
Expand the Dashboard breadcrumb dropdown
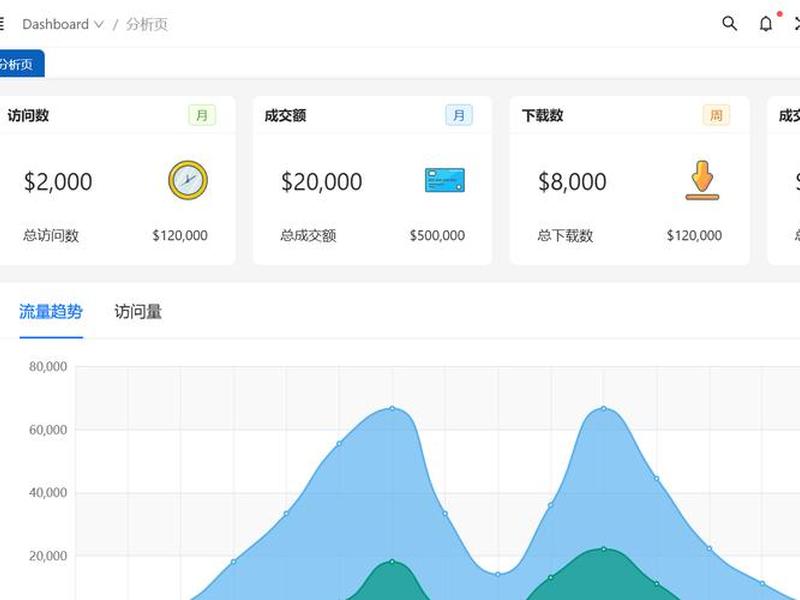pyautogui.click(x=63, y=24)
